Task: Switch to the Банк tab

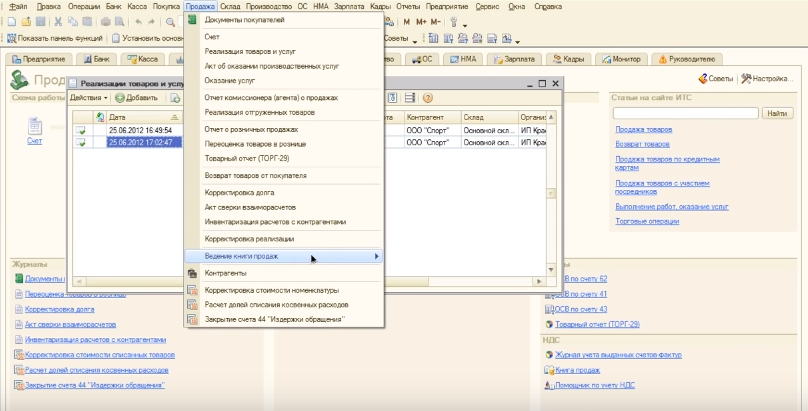Action: coord(98,59)
